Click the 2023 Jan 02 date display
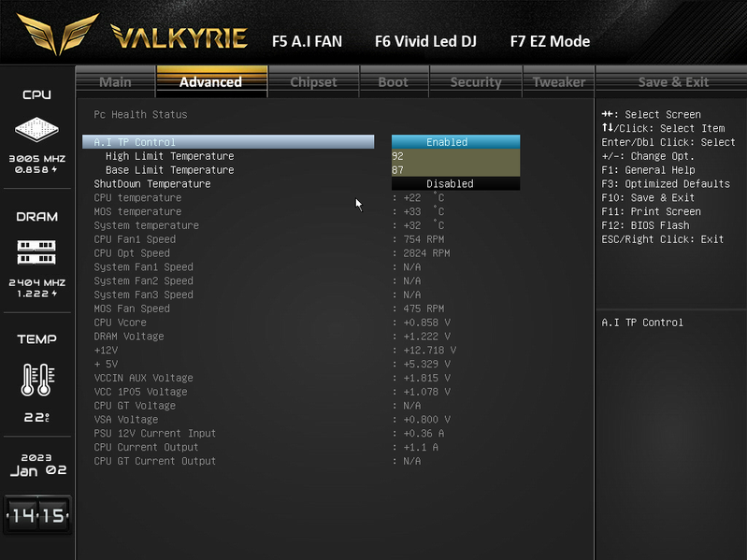The image size is (747, 560). click(37, 466)
